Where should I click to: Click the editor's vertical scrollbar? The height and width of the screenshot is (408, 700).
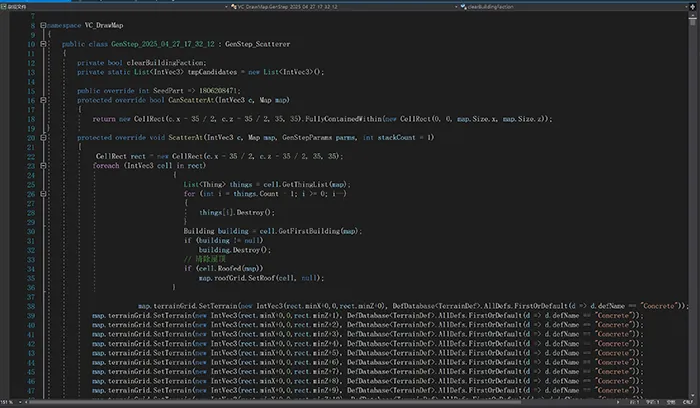click(x=694, y=200)
